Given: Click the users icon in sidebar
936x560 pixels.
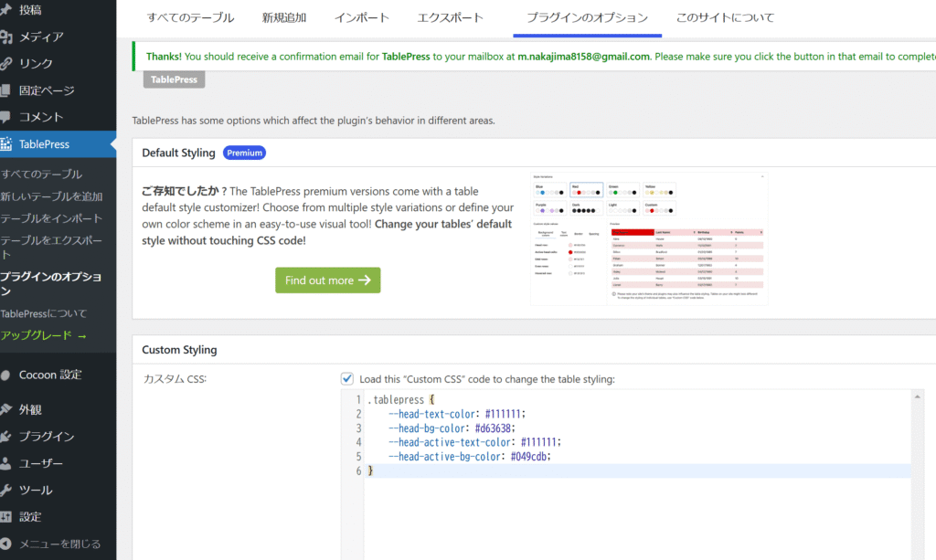Looking at the screenshot, I should click(6, 463).
